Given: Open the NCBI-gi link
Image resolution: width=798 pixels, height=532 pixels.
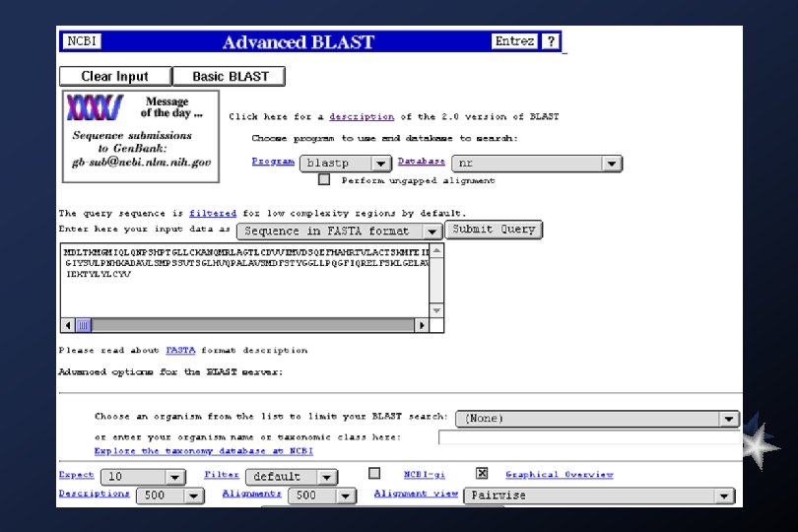Looking at the screenshot, I should [425, 475].
